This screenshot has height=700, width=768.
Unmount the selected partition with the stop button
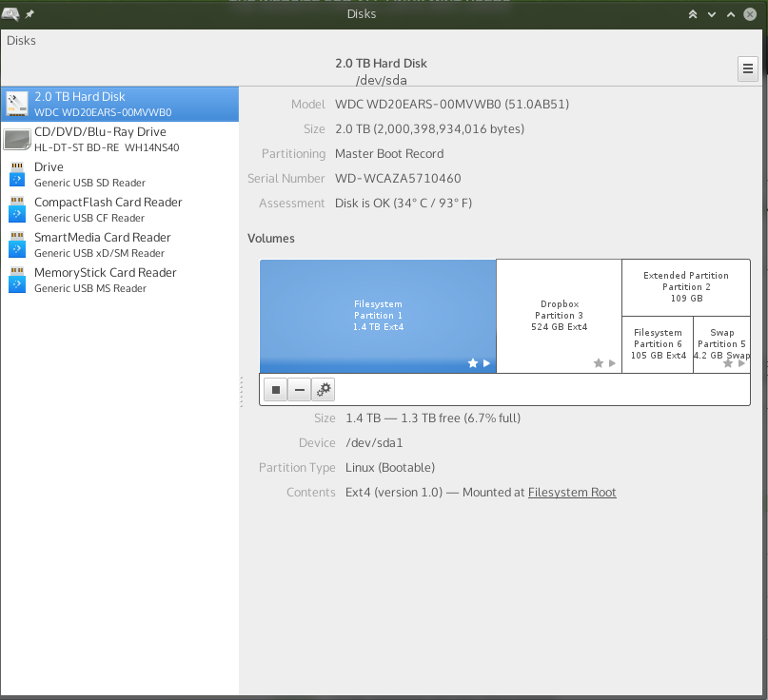276,390
